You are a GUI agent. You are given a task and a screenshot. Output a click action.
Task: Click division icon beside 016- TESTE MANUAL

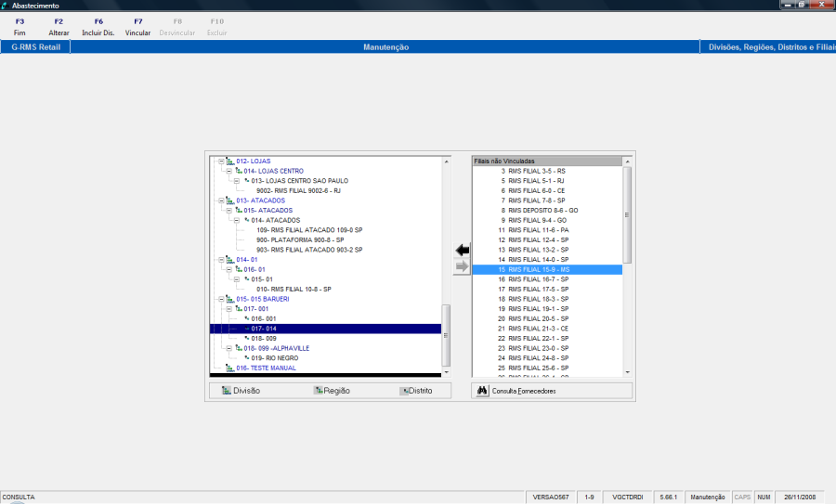(229, 368)
